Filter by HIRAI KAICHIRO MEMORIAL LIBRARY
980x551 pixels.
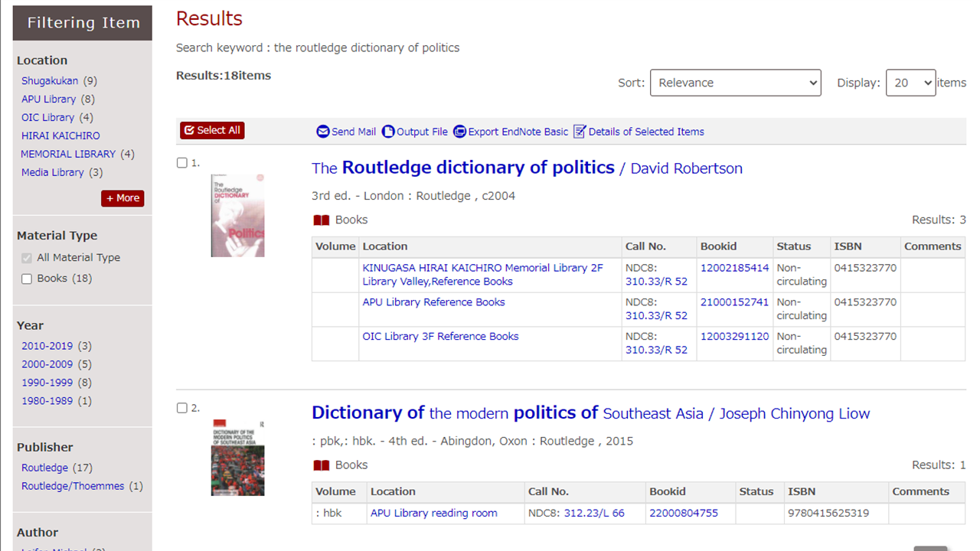(x=67, y=145)
